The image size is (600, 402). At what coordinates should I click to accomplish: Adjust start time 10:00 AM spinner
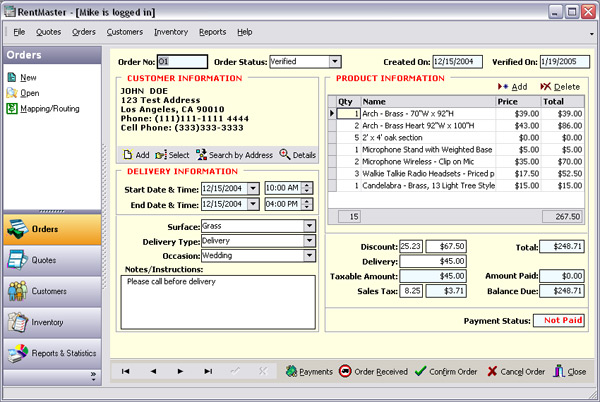(x=307, y=188)
